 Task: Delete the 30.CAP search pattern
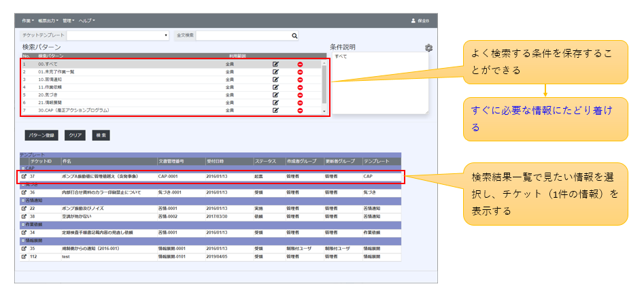click(x=300, y=110)
